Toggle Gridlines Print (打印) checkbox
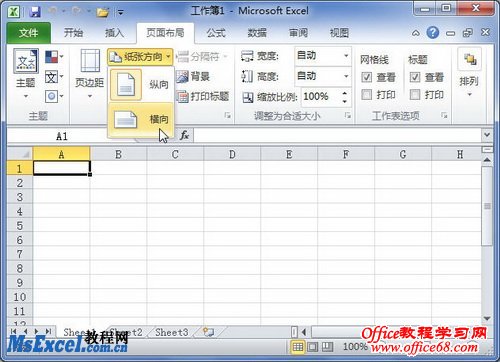The width and height of the screenshot is (500, 362). click(367, 95)
